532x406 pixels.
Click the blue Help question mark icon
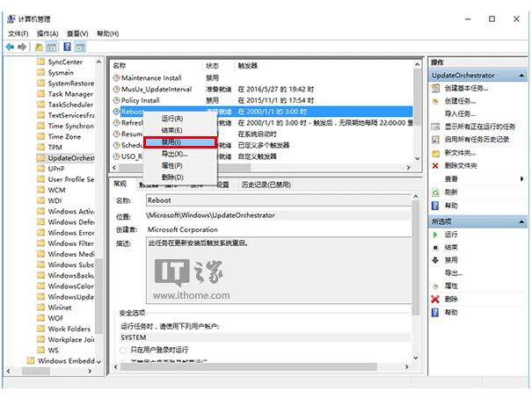67,46
